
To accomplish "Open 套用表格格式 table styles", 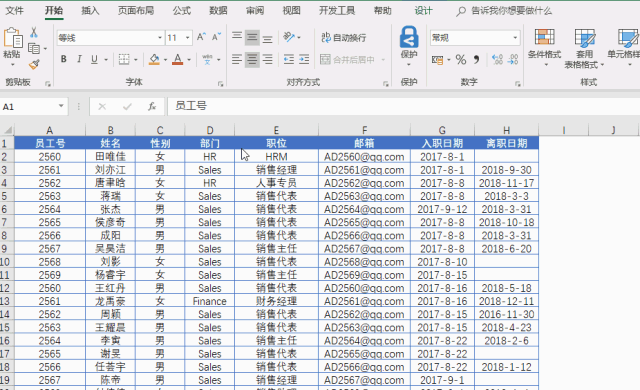I will pos(584,48).
